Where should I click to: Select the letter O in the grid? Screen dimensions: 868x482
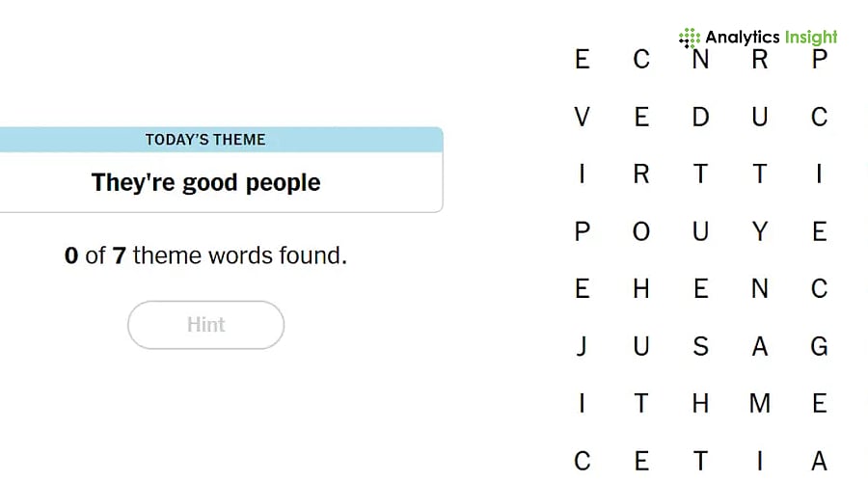pyautogui.click(x=641, y=232)
